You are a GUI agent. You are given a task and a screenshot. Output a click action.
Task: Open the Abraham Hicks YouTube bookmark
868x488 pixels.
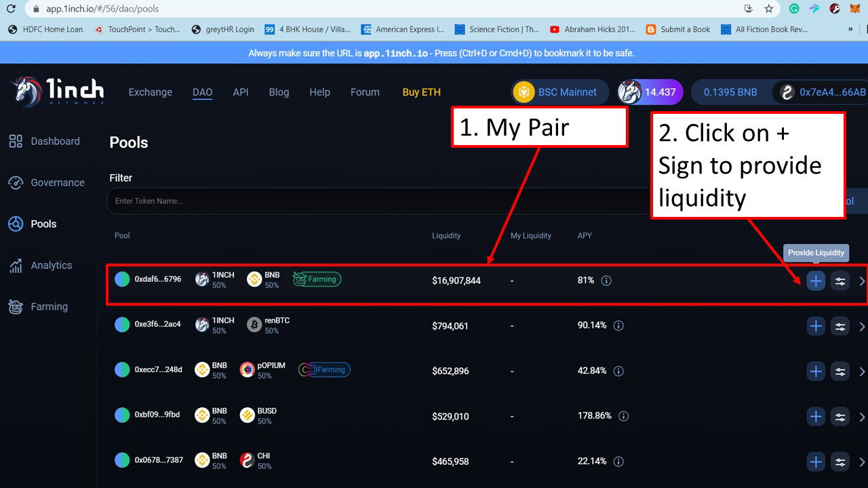[593, 29]
